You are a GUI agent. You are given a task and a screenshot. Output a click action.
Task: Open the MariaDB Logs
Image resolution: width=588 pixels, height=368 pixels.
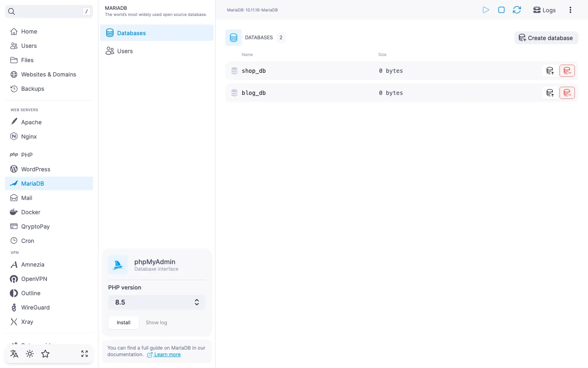(544, 10)
